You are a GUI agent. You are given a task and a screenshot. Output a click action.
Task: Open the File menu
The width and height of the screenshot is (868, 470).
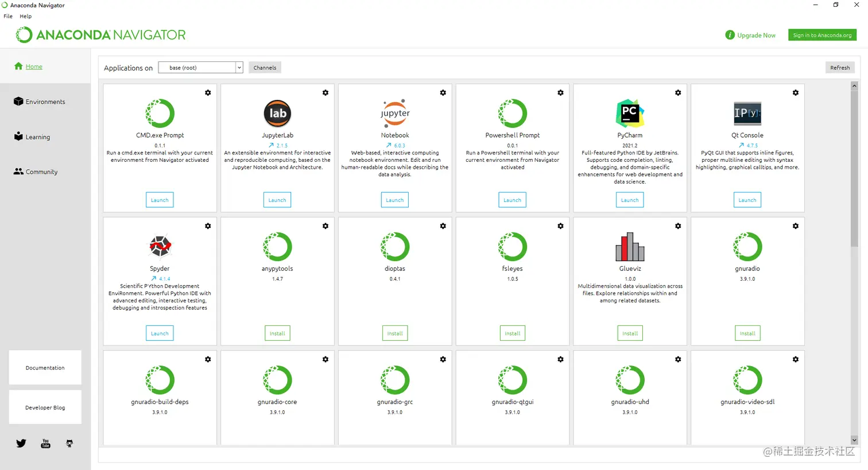click(x=8, y=16)
